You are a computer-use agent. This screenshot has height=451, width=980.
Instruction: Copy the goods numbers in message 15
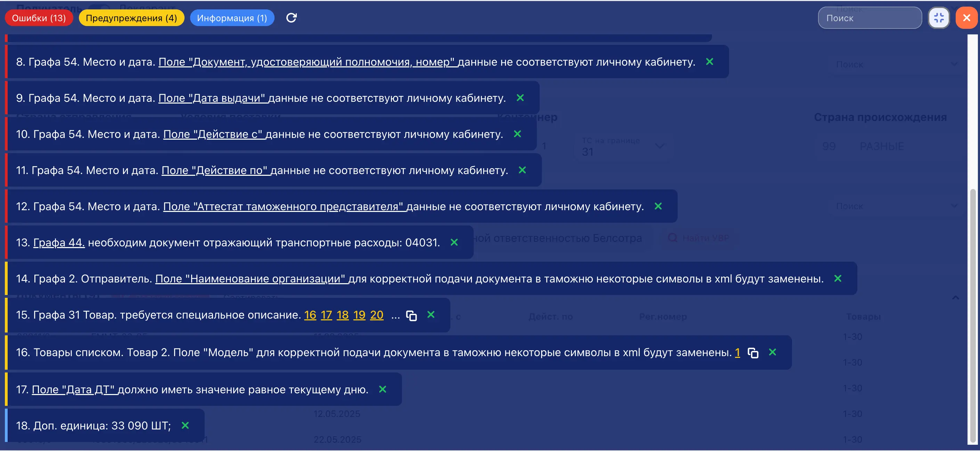[x=411, y=315]
